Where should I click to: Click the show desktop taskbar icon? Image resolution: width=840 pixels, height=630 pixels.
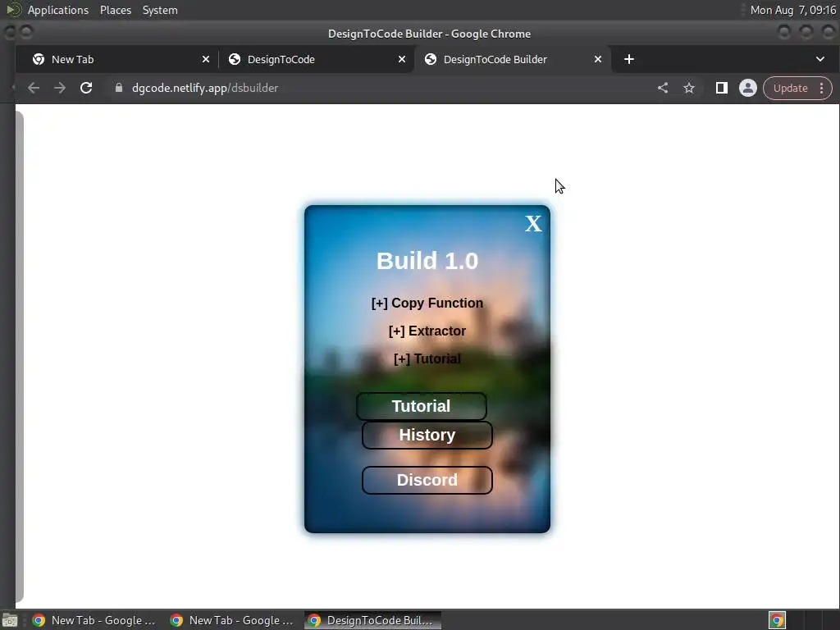tap(10, 620)
